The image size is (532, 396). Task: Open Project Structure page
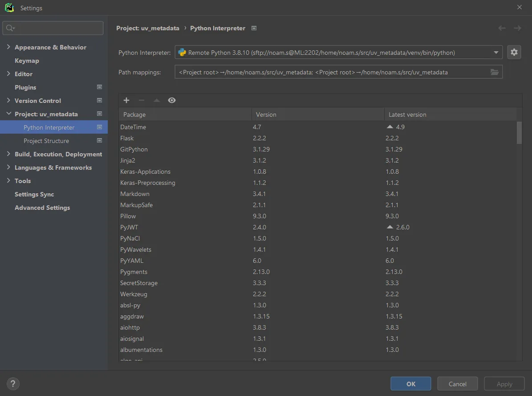[46, 141]
